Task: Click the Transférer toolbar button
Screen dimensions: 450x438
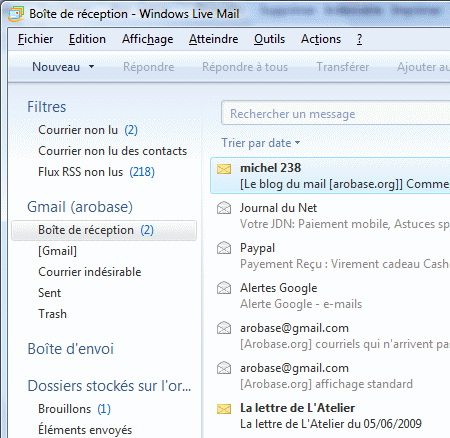Action: [342, 67]
